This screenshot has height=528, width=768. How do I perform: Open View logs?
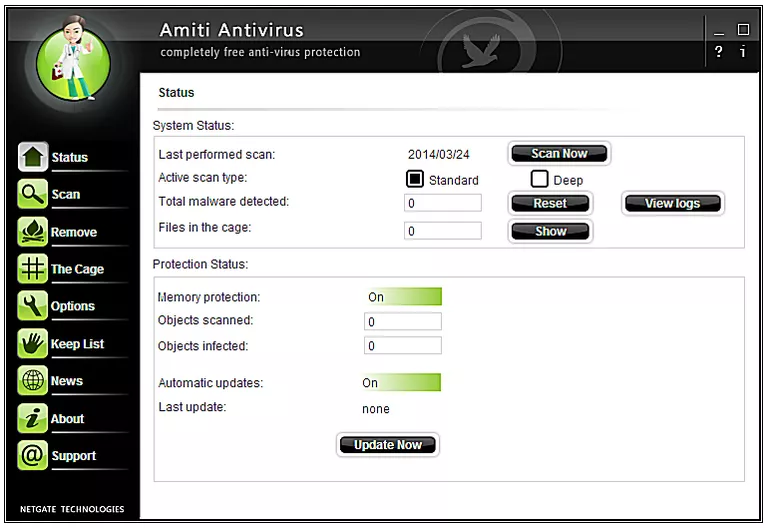click(x=672, y=203)
